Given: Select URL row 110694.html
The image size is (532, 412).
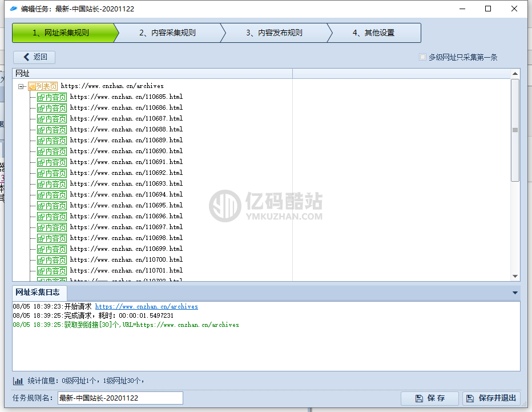Looking at the screenshot, I should [127, 195].
